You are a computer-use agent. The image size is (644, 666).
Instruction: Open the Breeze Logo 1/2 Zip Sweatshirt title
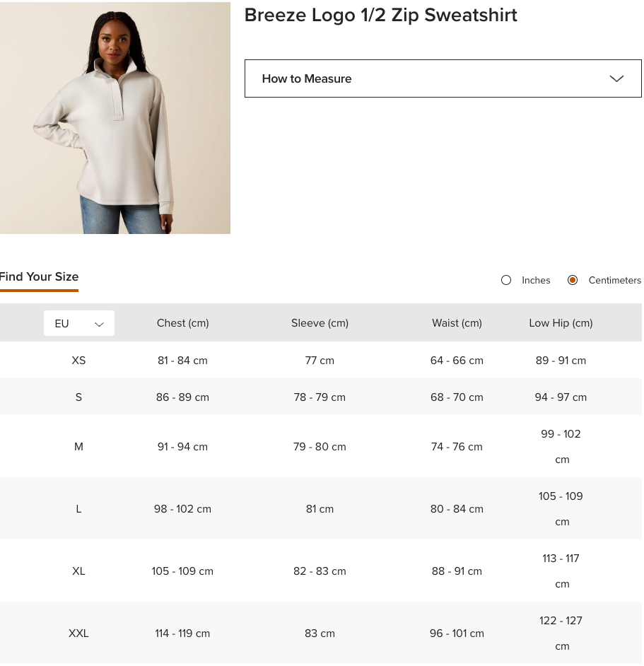pyautogui.click(x=381, y=15)
